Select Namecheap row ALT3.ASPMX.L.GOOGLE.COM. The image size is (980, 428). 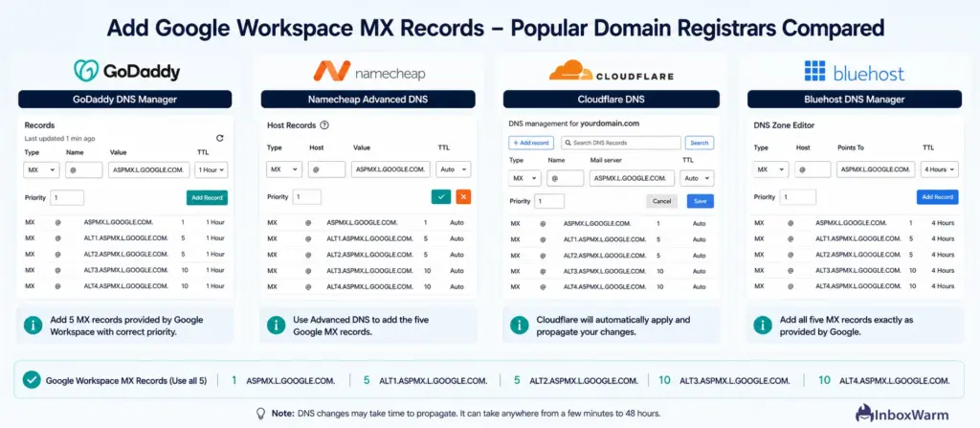click(x=367, y=270)
